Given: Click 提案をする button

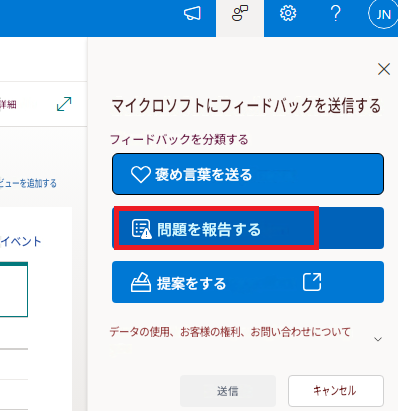Looking at the screenshot, I should click(x=248, y=282).
